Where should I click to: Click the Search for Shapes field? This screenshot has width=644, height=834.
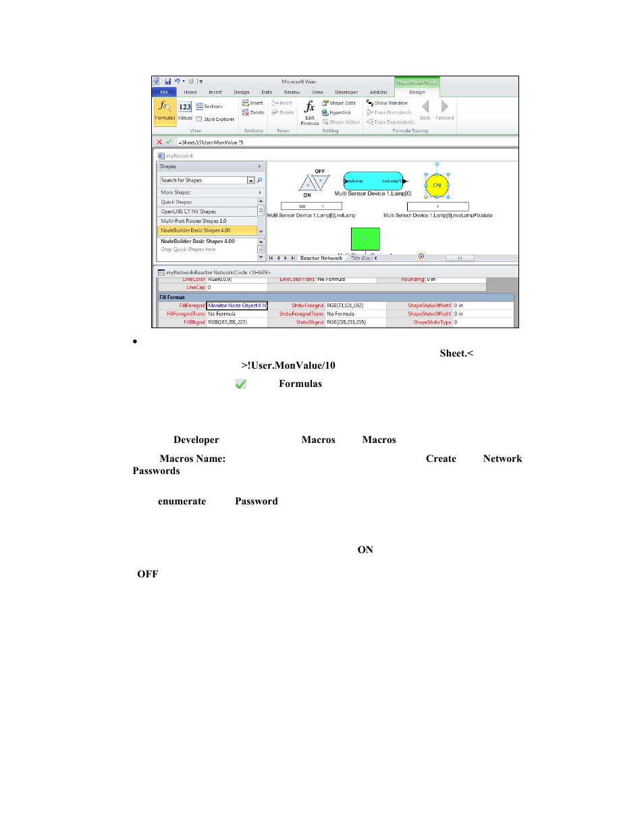click(x=203, y=180)
